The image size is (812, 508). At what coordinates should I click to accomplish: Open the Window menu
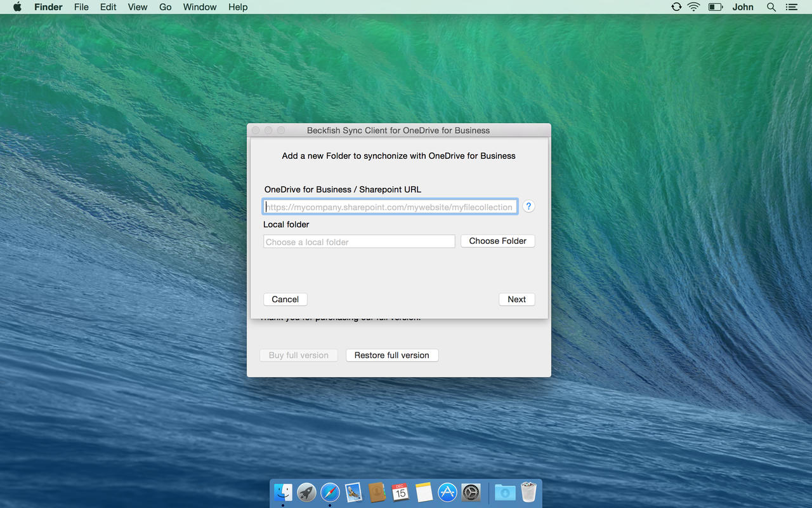pos(200,7)
